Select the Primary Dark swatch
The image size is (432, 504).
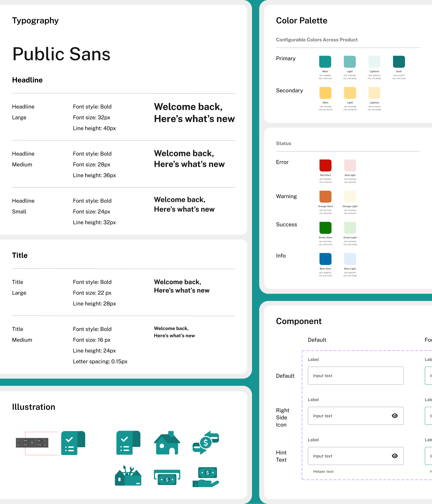coord(399,62)
